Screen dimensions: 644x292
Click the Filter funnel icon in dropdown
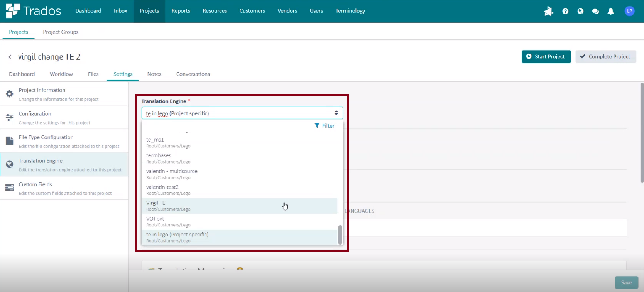pyautogui.click(x=317, y=126)
